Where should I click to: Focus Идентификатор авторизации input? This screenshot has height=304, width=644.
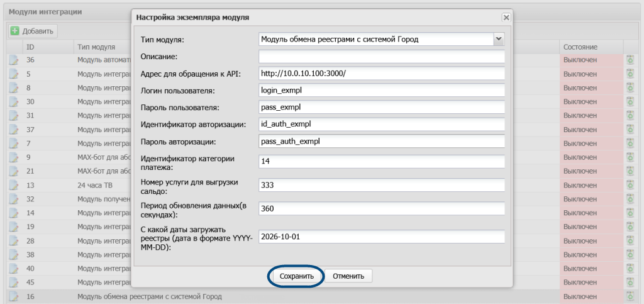pos(382,124)
